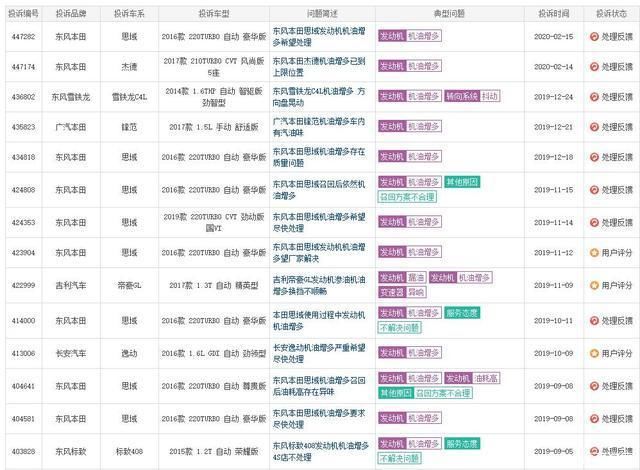Screen dimensions: 640x470
Task: Click orange 用户评分 icon for complaint 423904
Action: 594,253
